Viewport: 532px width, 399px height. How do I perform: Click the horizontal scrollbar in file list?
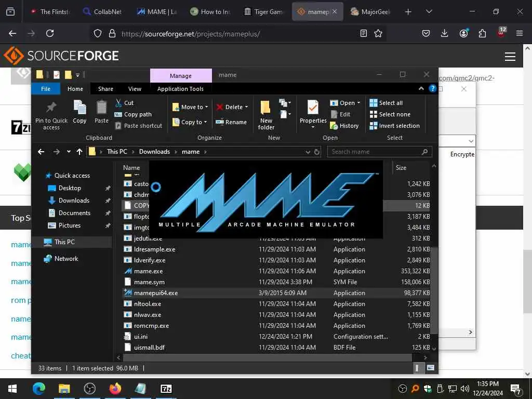(x=268, y=357)
